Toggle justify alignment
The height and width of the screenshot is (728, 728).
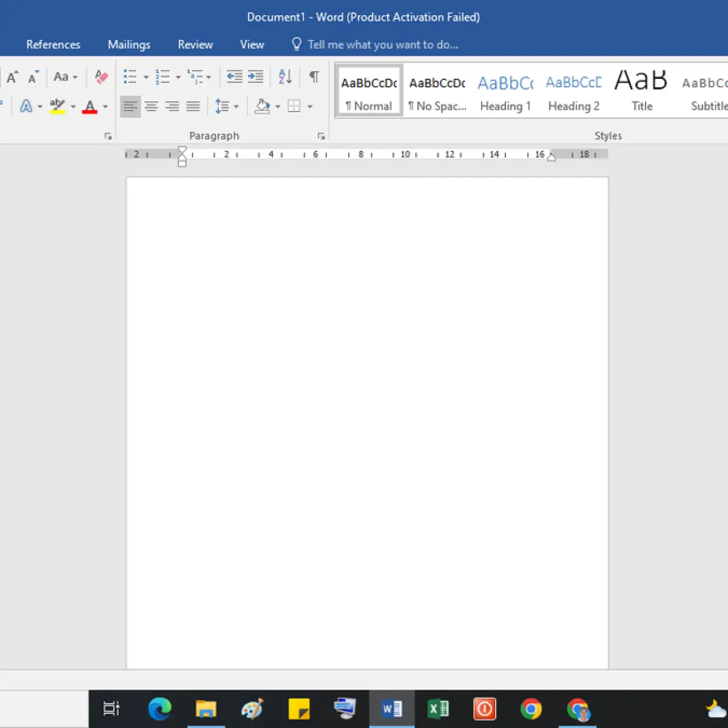193,107
